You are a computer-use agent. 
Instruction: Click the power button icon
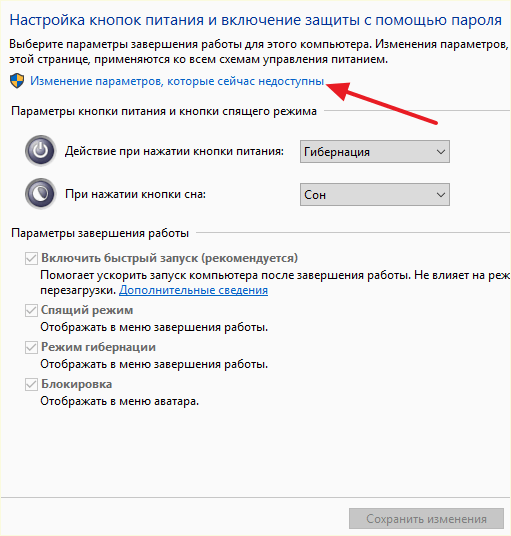[40, 151]
